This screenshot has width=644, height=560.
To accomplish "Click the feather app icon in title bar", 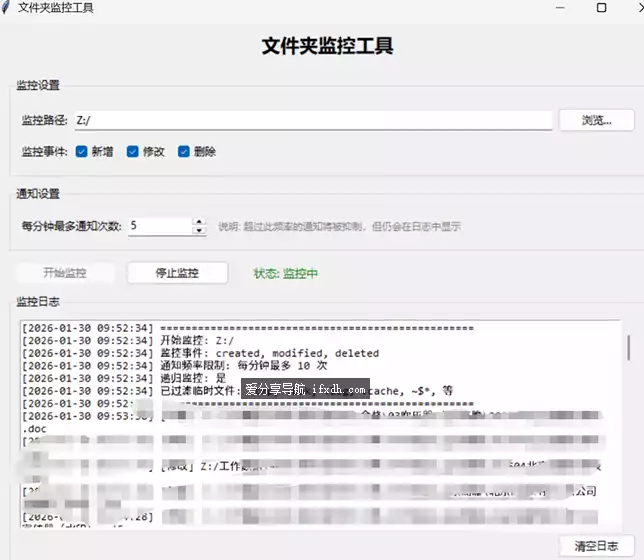I will [x=6, y=7].
